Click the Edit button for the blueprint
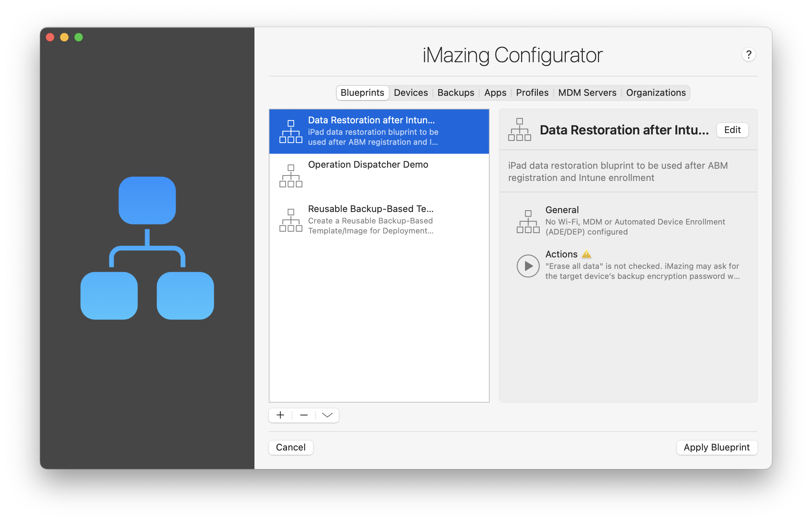 [732, 130]
